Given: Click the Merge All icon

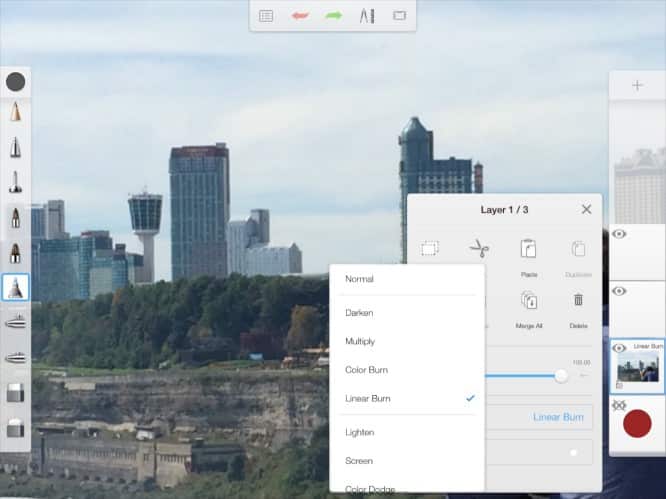Looking at the screenshot, I should pyautogui.click(x=528, y=299).
